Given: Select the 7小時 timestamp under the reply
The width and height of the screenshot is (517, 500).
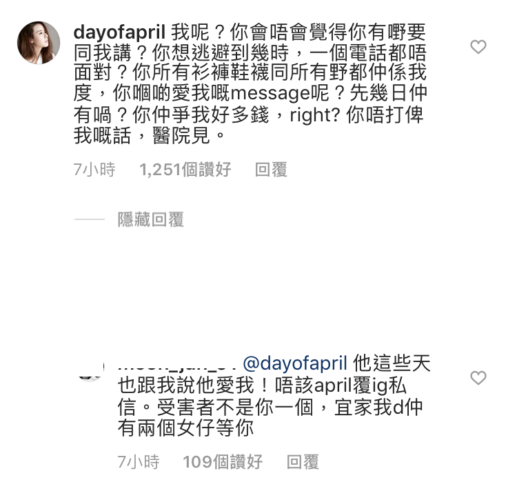Looking at the screenshot, I should pos(138,462).
